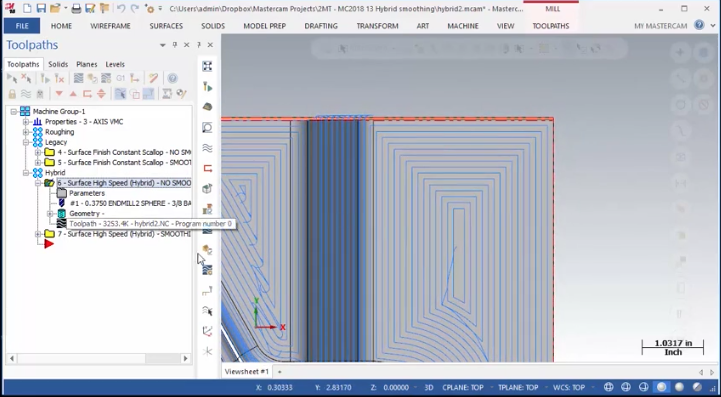Click Select all operations icon

click(x=11, y=79)
